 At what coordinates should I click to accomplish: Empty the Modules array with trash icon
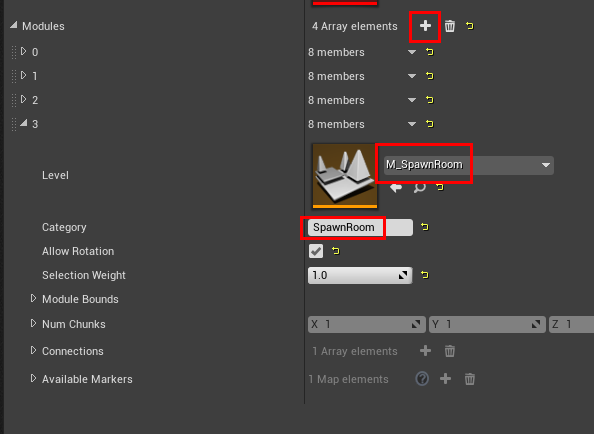pos(450,26)
